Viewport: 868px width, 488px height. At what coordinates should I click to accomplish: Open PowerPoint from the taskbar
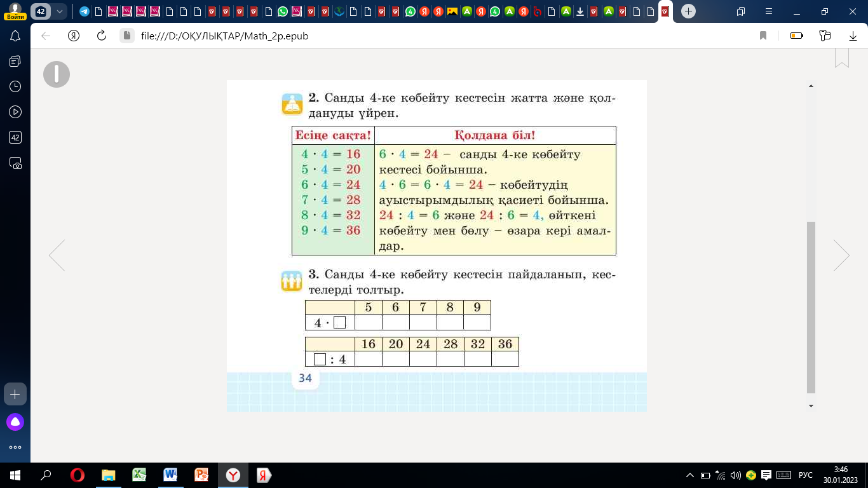(202, 475)
